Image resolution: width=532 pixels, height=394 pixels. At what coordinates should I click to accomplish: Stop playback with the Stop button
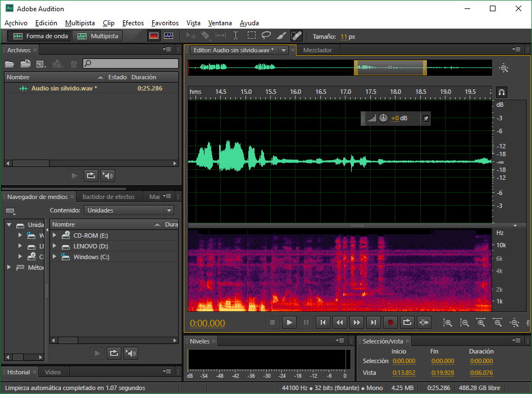coord(272,323)
